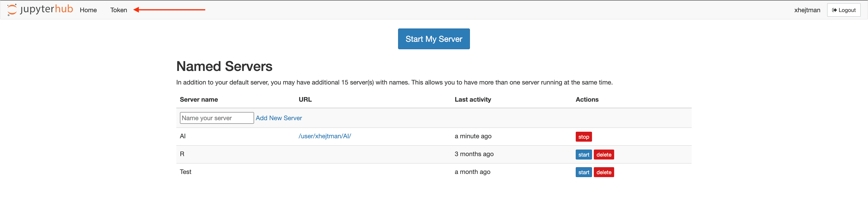Delete the Test server
This screenshot has width=868, height=211.
tap(604, 172)
